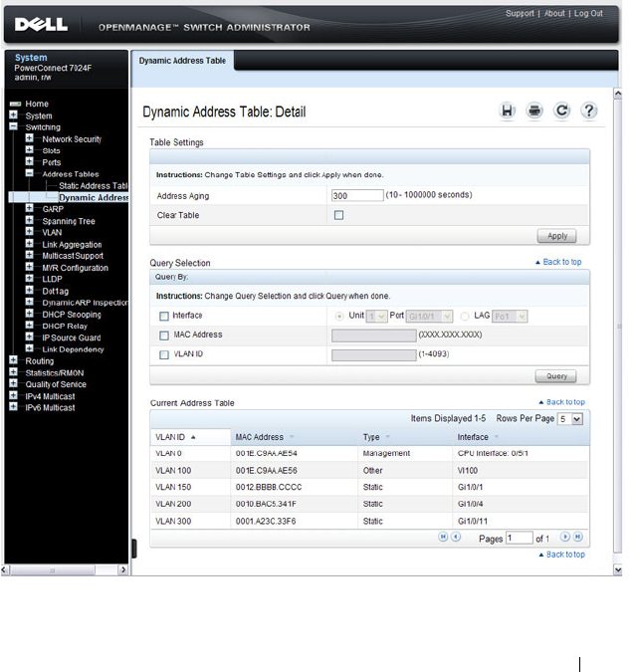Collapse the Address Tables node
This screenshot has height=672, width=638.
point(29,173)
